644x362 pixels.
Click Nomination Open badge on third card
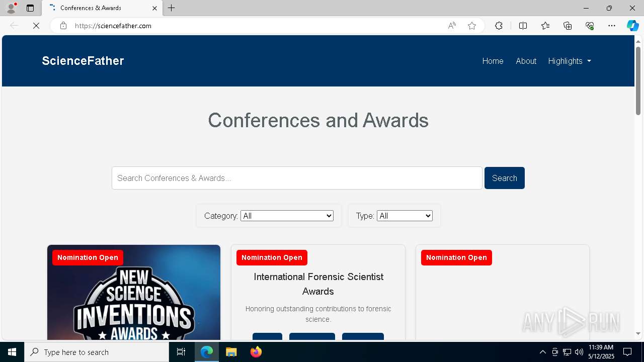click(456, 257)
